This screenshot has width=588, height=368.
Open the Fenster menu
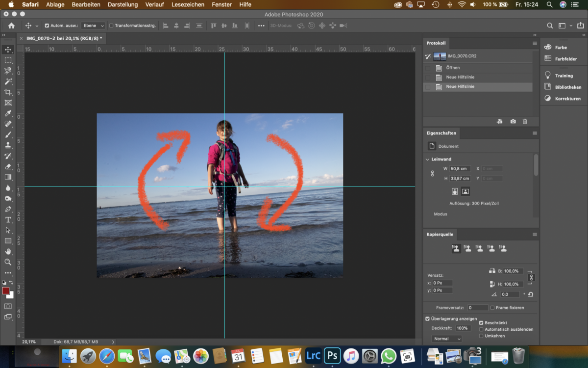[221, 4]
